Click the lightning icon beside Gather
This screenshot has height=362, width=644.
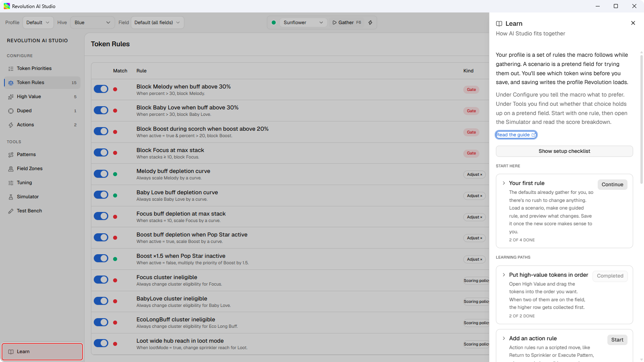pyautogui.click(x=370, y=23)
